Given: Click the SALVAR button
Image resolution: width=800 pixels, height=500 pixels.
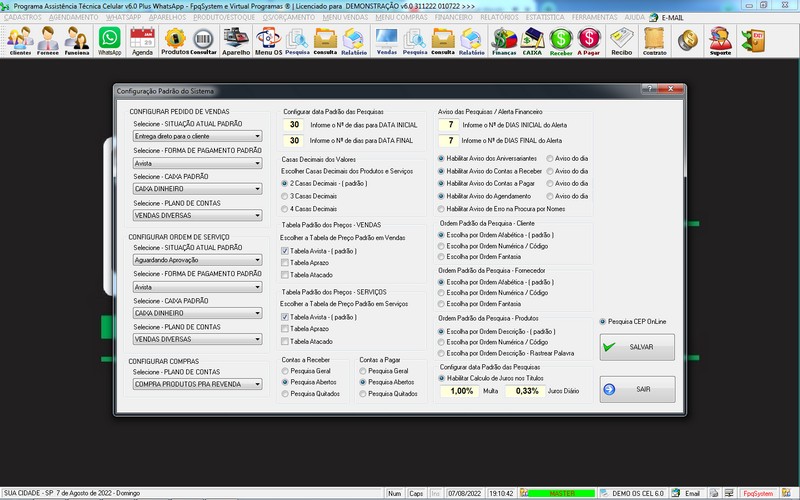Looking at the screenshot, I should tap(637, 347).
